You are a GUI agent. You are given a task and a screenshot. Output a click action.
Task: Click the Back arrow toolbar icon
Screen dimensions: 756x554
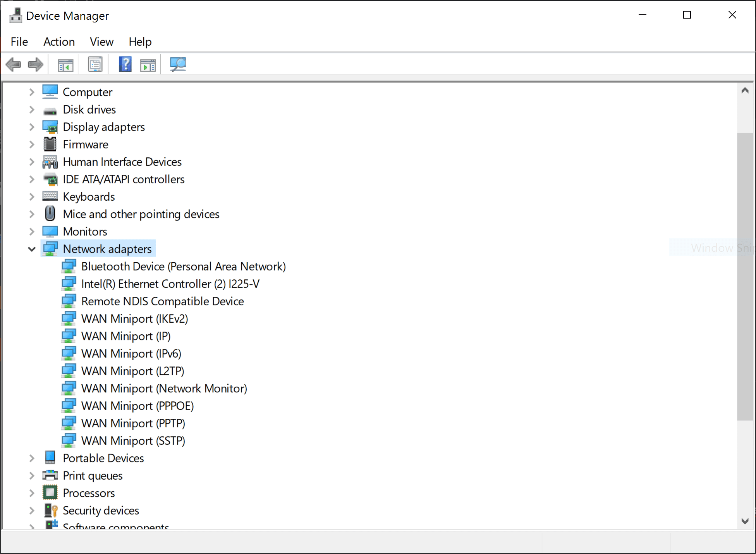click(x=14, y=64)
